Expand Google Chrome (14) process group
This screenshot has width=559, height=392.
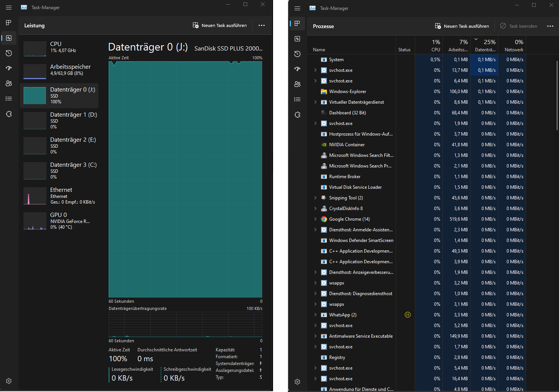click(315, 219)
